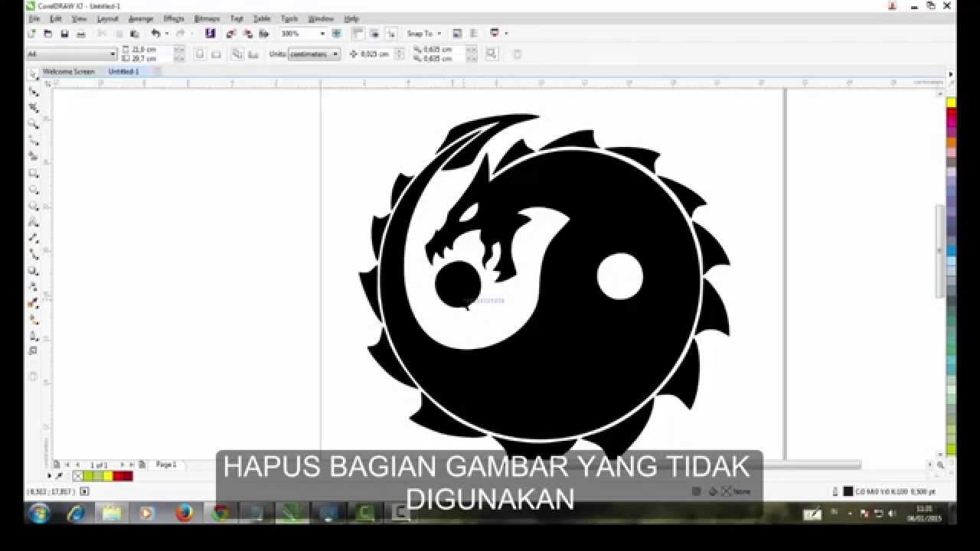Click the New document icon
Screen dimensions: 980x551
point(31,34)
